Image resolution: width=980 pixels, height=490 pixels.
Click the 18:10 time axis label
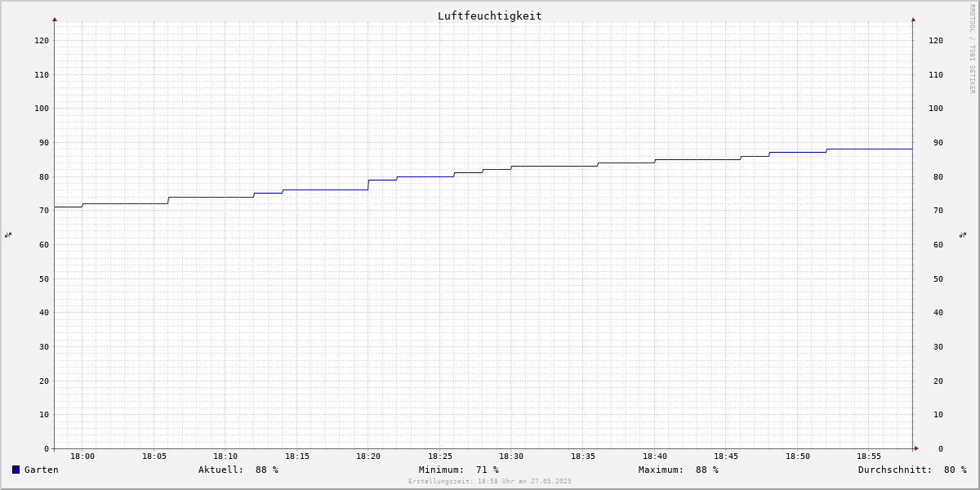[225, 457]
